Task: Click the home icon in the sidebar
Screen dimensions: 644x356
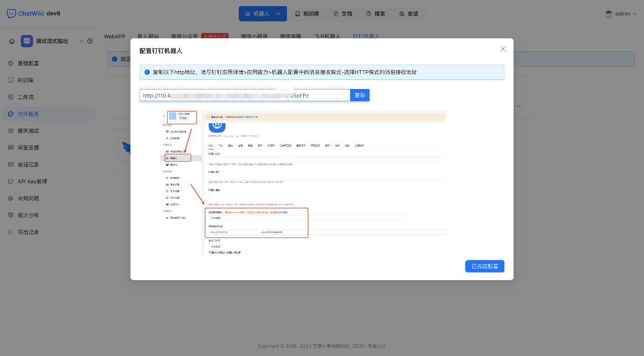Action: tap(12, 41)
